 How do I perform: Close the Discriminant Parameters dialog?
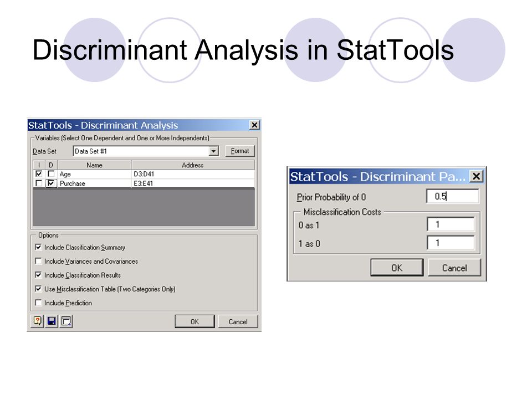click(477, 176)
